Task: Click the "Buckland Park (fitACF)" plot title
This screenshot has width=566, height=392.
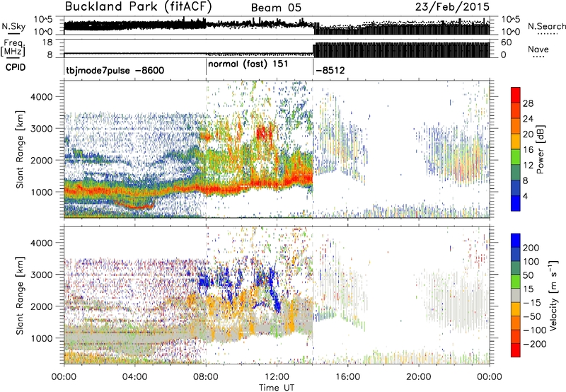Action: pyautogui.click(x=138, y=7)
